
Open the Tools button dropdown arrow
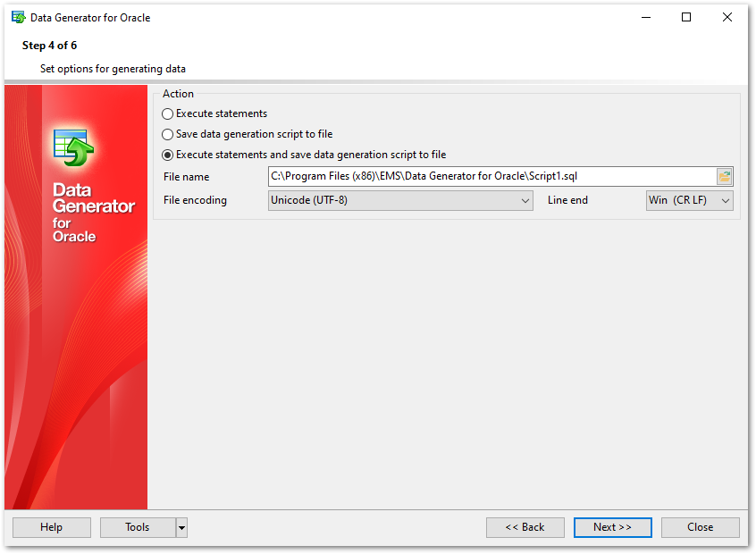pyautogui.click(x=182, y=528)
